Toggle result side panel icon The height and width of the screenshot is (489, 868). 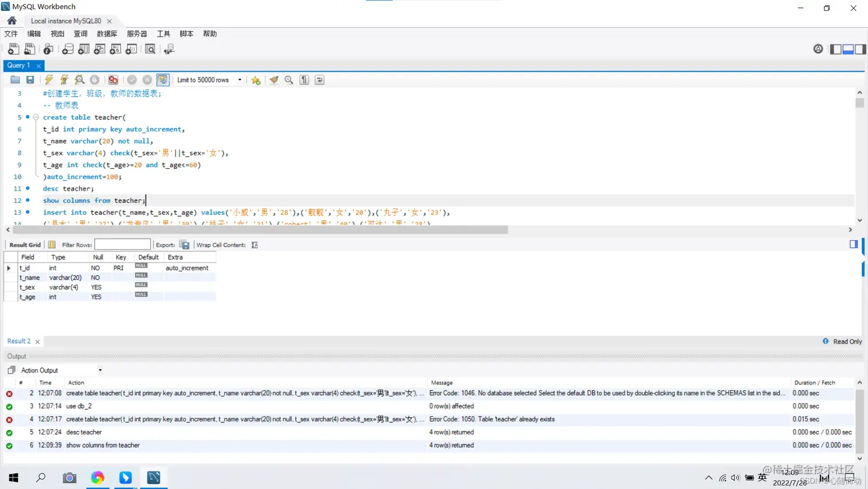854,244
